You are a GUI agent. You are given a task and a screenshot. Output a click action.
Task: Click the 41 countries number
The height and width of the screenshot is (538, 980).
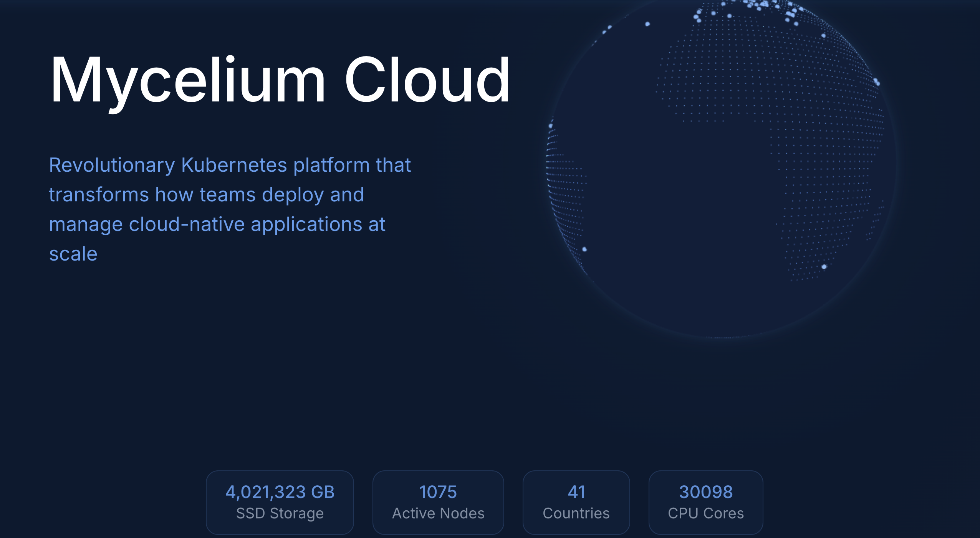(x=576, y=492)
